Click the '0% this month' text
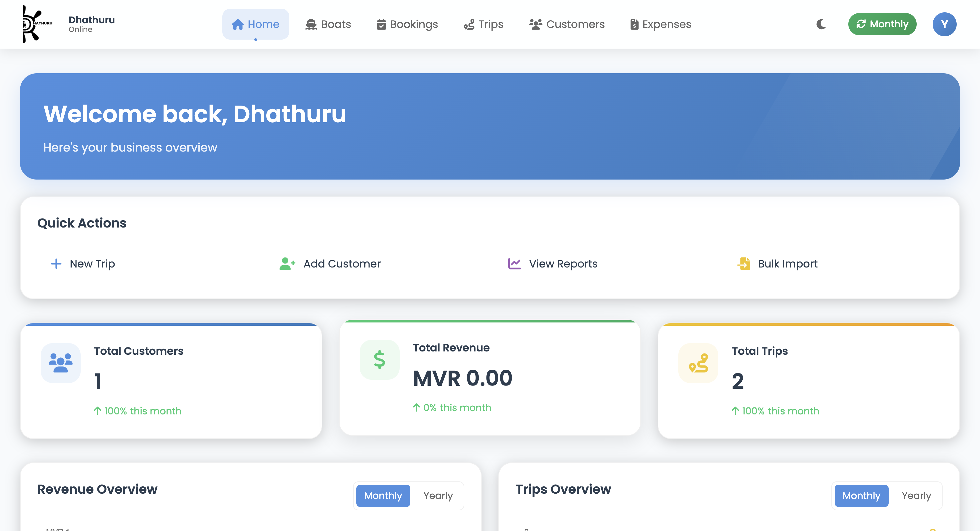Image resolution: width=980 pixels, height=531 pixels. 457,407
